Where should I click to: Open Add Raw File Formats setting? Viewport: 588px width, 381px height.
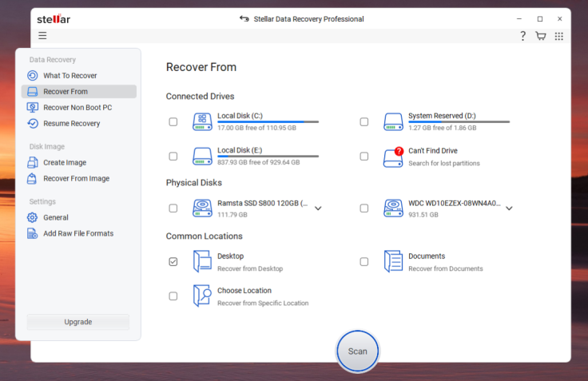click(77, 233)
